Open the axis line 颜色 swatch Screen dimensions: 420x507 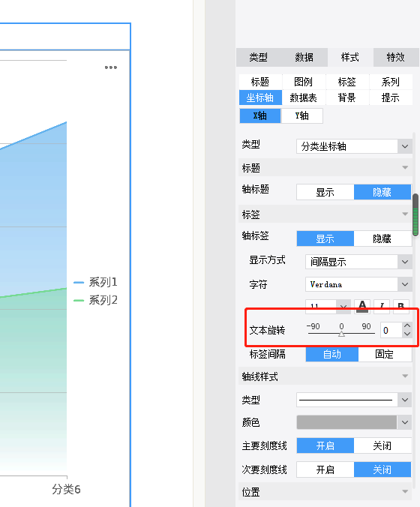click(354, 422)
